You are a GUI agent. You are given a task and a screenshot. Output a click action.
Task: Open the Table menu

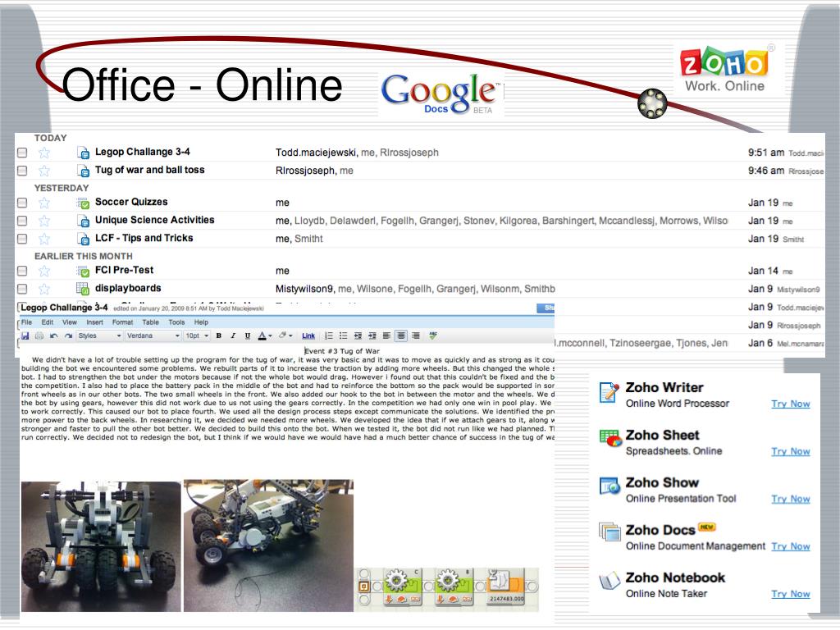pyautogui.click(x=151, y=322)
